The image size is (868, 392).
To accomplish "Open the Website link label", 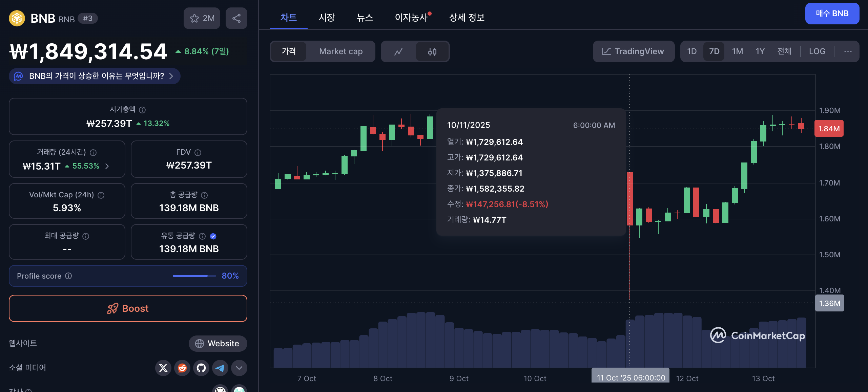I will point(223,343).
